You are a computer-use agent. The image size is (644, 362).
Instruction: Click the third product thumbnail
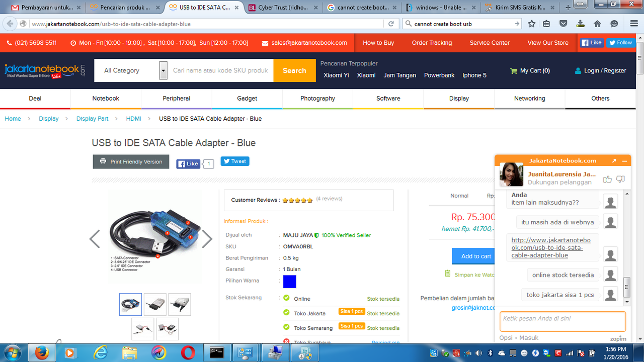coord(180,304)
